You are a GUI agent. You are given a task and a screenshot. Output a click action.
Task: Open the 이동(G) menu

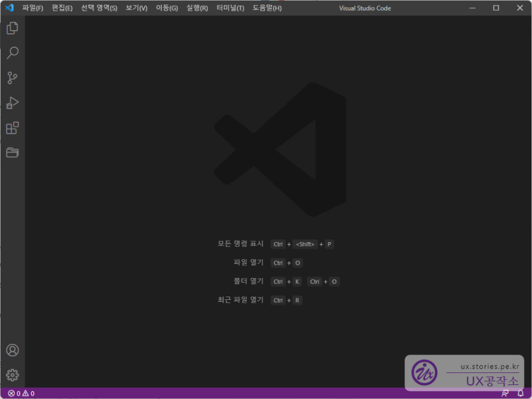point(167,8)
